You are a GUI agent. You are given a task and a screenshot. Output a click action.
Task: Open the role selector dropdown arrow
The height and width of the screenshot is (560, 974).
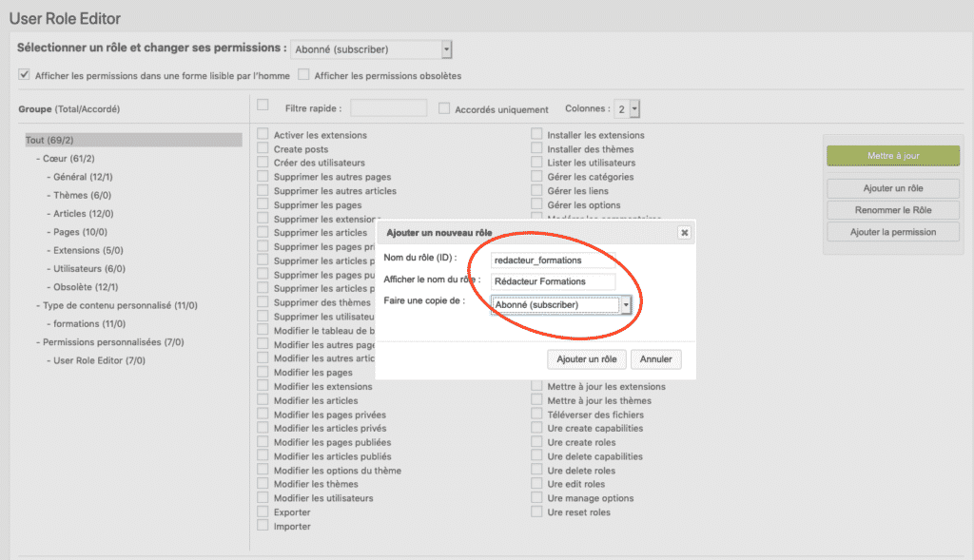point(446,49)
